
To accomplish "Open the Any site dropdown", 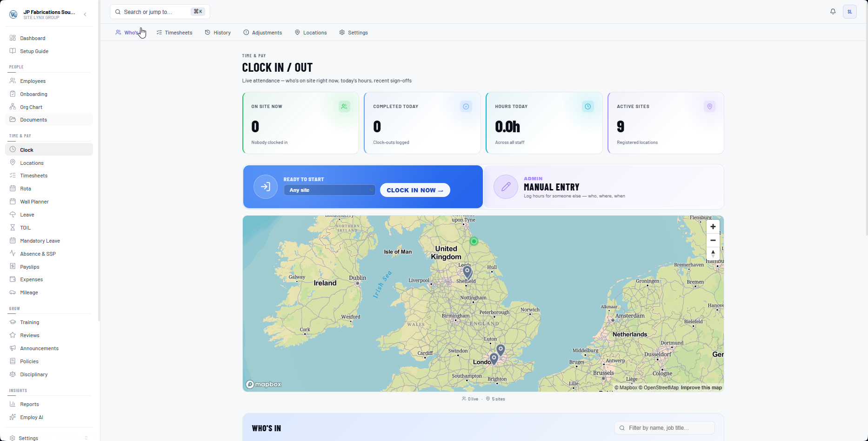I will point(329,190).
